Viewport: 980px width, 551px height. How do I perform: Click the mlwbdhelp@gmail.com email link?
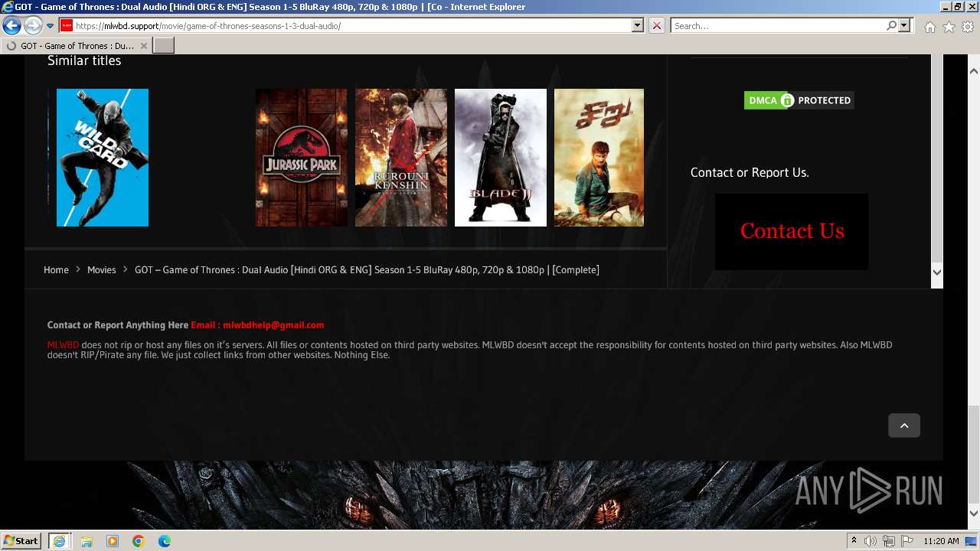tap(273, 325)
